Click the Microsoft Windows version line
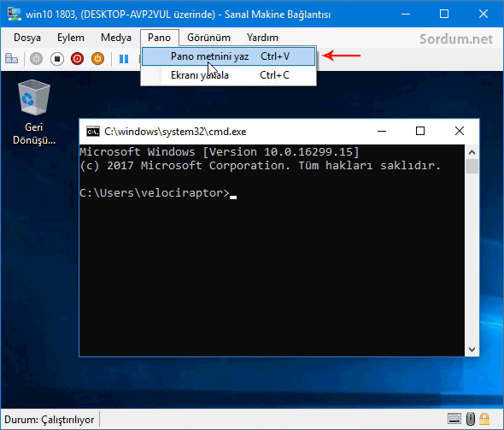 (220, 152)
